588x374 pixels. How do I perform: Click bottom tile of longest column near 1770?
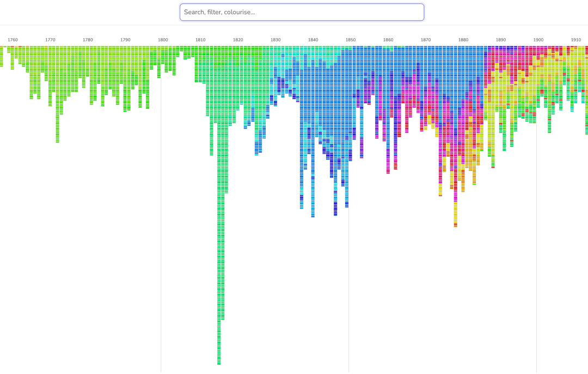click(x=58, y=141)
